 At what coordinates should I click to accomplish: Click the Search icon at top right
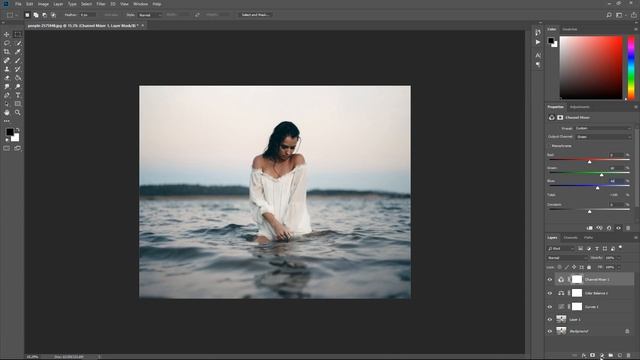click(609, 15)
